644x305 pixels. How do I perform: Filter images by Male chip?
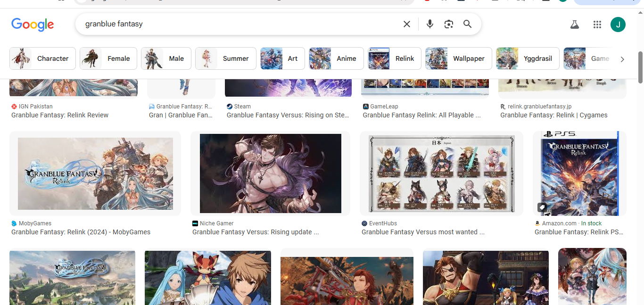(x=166, y=58)
